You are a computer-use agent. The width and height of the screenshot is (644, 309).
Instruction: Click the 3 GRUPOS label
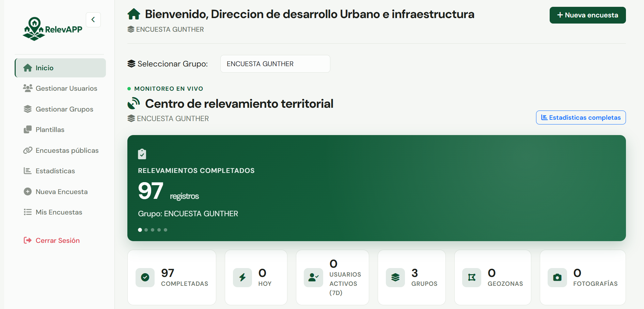pyautogui.click(x=424, y=278)
